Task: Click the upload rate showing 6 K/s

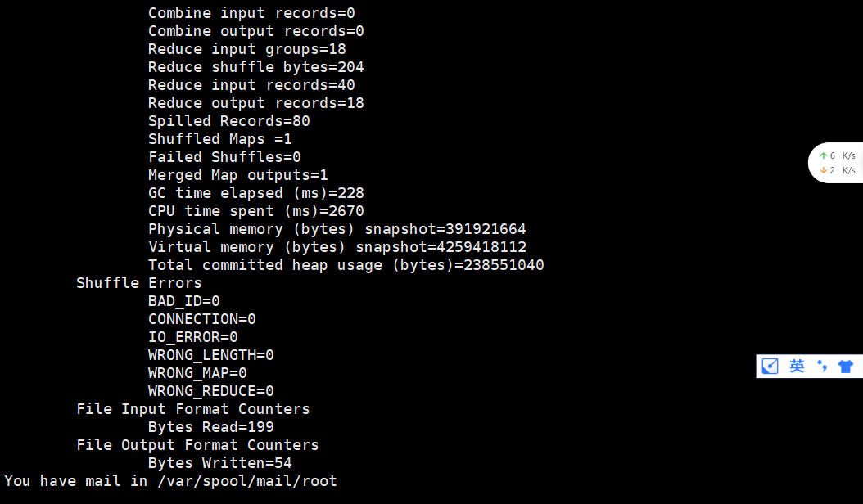Action: (841, 155)
